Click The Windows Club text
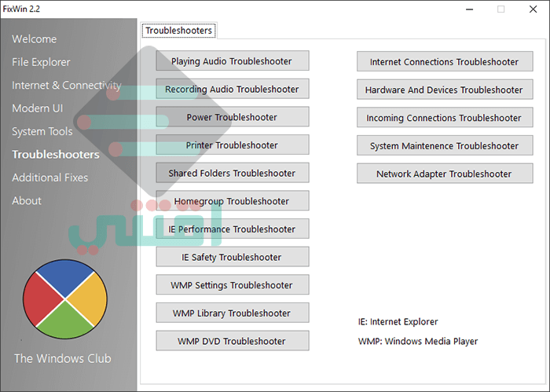The width and height of the screenshot is (550, 392). point(62,358)
